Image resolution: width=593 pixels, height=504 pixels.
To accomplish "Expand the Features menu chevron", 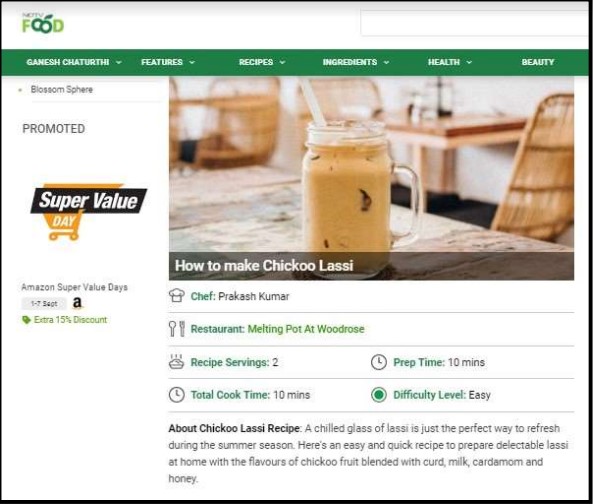I will click(x=192, y=62).
